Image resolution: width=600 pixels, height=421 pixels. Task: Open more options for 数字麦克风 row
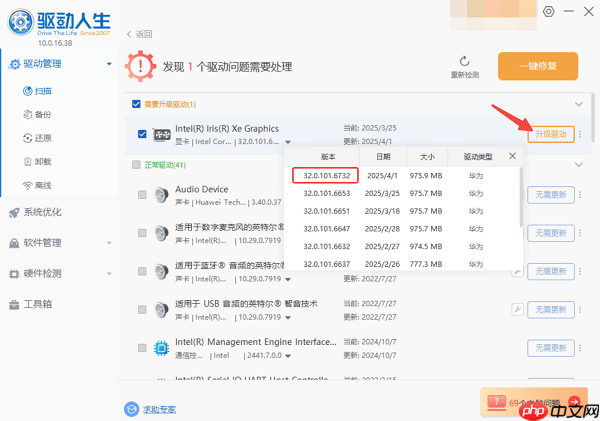[580, 233]
